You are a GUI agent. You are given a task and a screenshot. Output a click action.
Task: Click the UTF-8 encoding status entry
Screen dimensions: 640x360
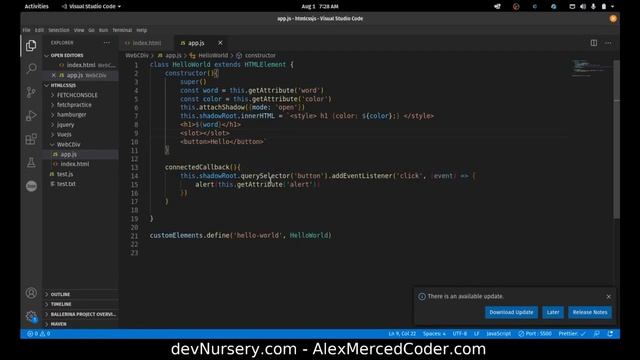click(x=460, y=333)
